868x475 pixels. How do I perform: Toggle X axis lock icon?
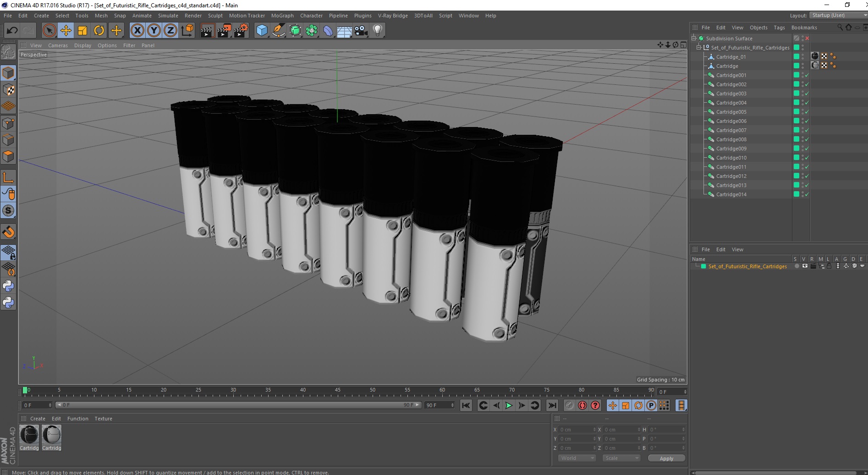pyautogui.click(x=137, y=31)
